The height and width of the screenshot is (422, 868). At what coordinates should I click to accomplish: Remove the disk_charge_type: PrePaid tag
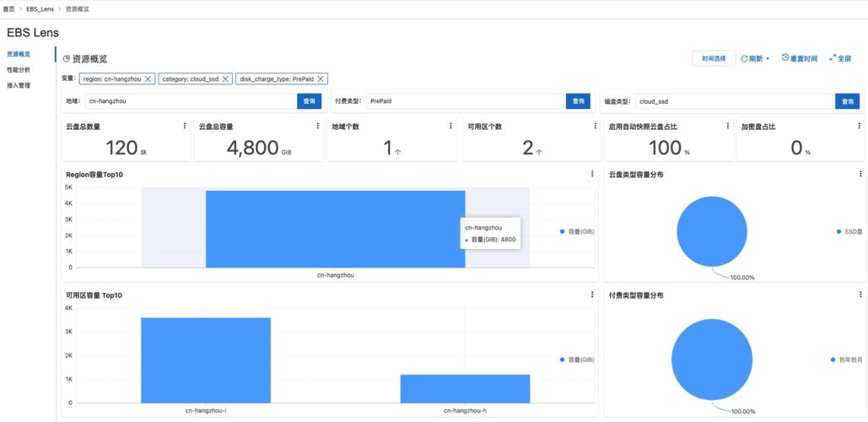[x=321, y=78]
